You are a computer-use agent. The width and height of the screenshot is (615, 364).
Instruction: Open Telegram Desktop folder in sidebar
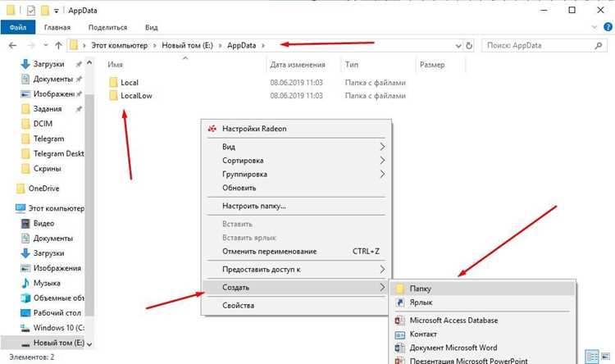point(58,153)
